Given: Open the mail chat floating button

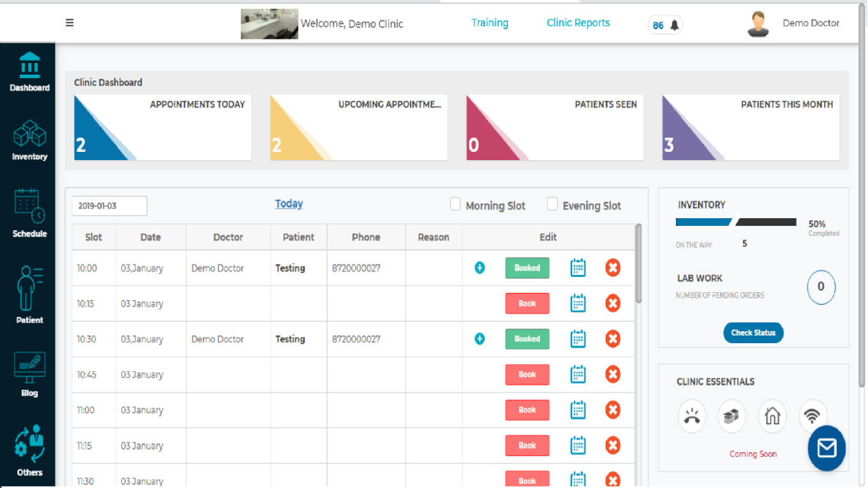Looking at the screenshot, I should (827, 448).
